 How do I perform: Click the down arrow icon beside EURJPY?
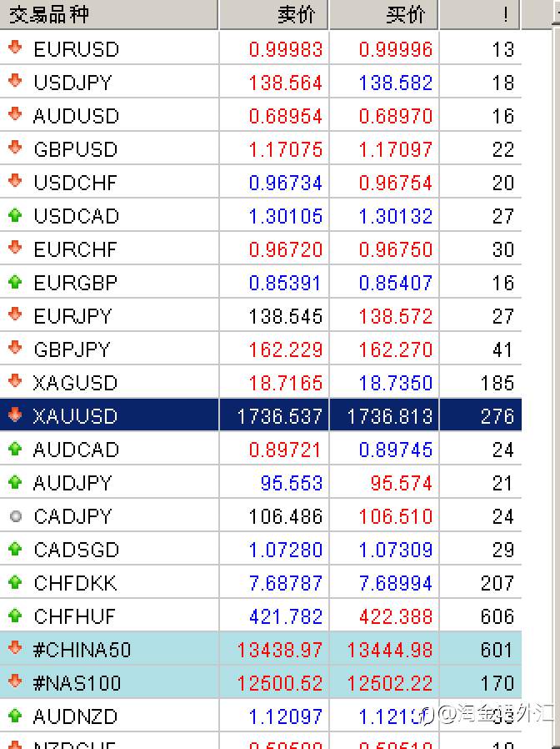[15, 314]
